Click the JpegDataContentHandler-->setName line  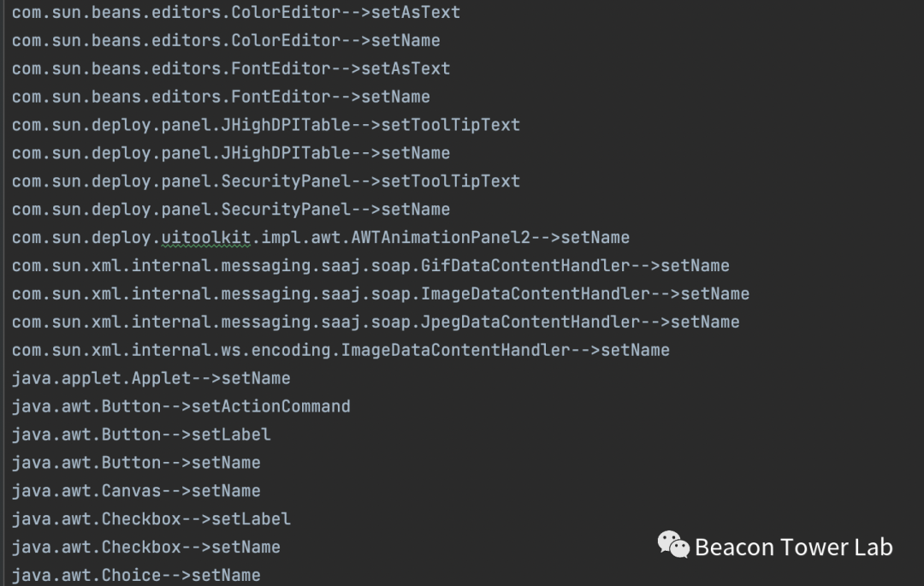pyautogui.click(x=375, y=323)
